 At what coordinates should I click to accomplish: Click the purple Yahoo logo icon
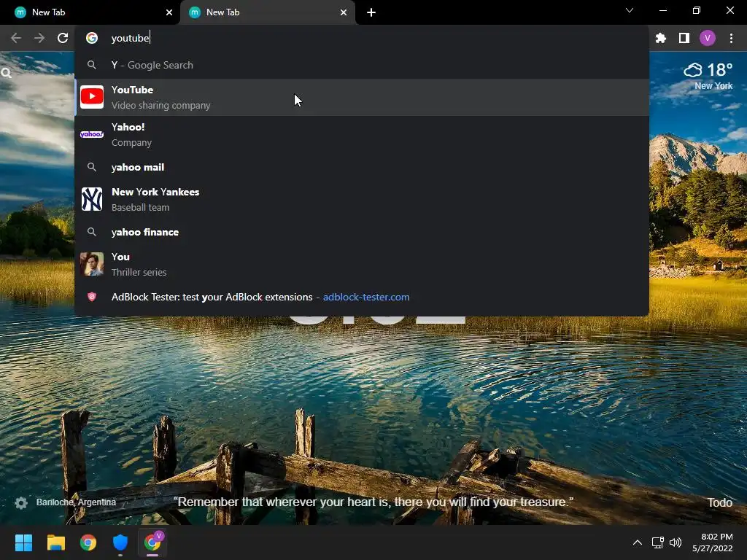92,134
